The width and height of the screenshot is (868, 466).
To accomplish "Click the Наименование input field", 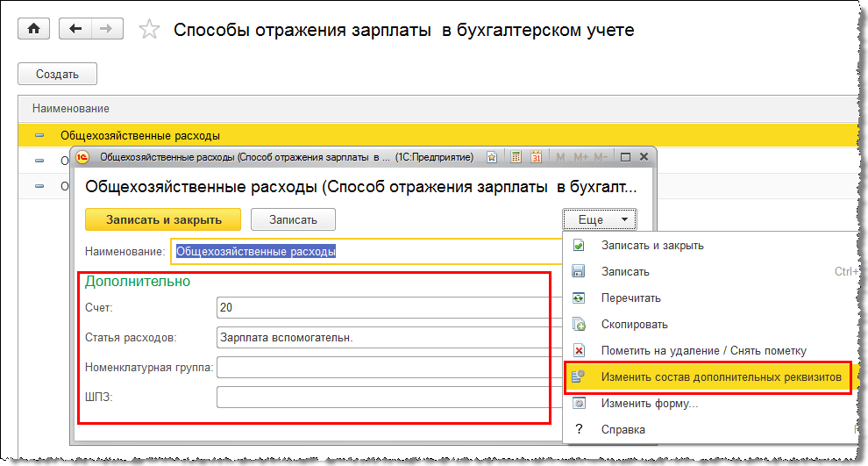I will pos(366,252).
